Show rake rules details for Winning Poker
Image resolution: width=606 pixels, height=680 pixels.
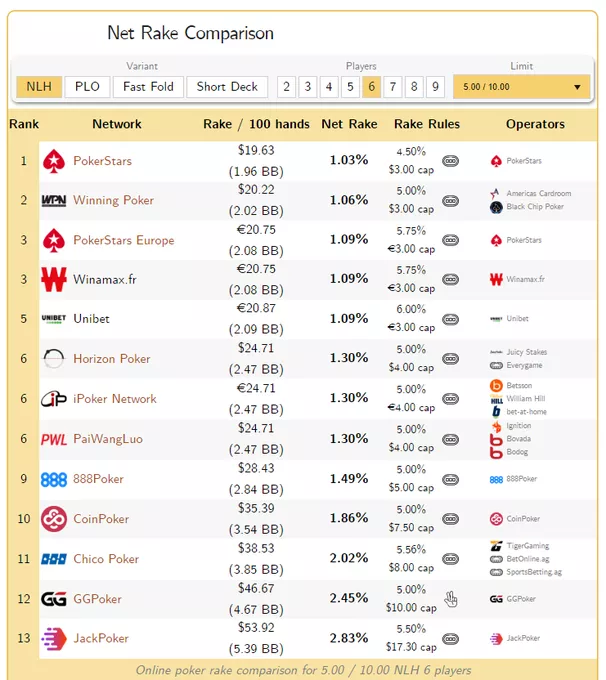pos(451,201)
